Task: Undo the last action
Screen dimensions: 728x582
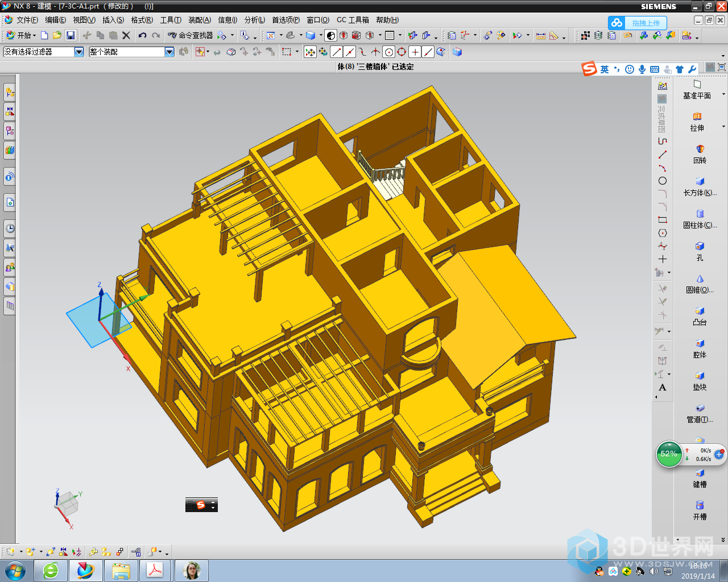Action: coord(142,35)
